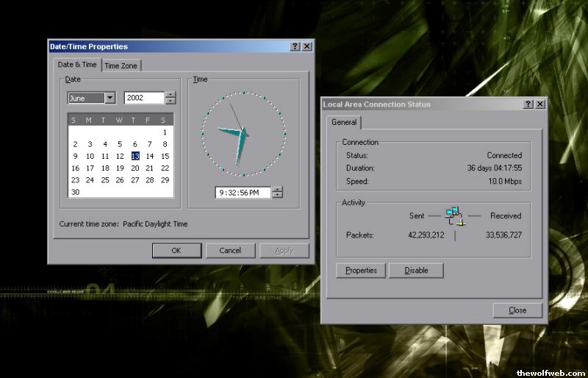This screenshot has width=588, height=378.
Task: Decrease the year with the down arrow
Action: (x=171, y=101)
